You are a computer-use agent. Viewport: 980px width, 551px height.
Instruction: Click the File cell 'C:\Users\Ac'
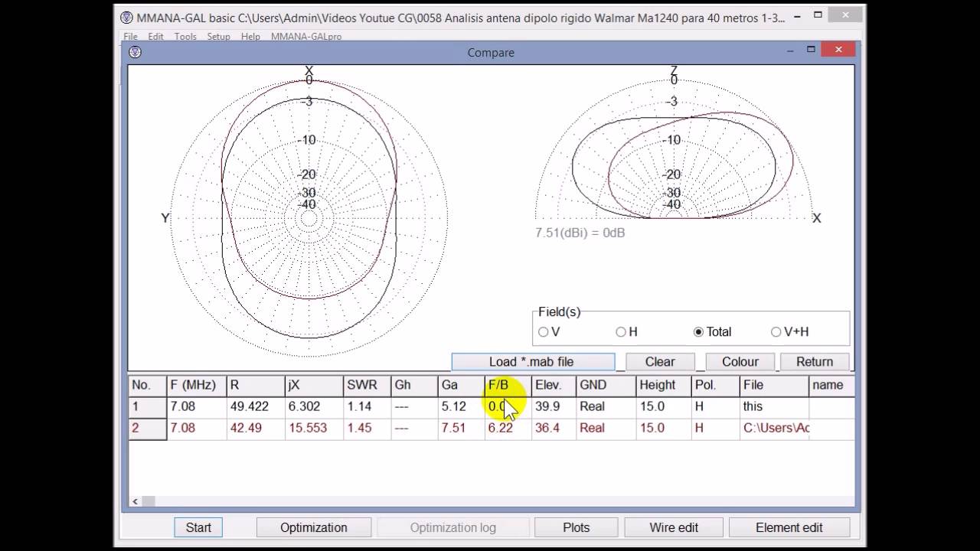click(776, 428)
